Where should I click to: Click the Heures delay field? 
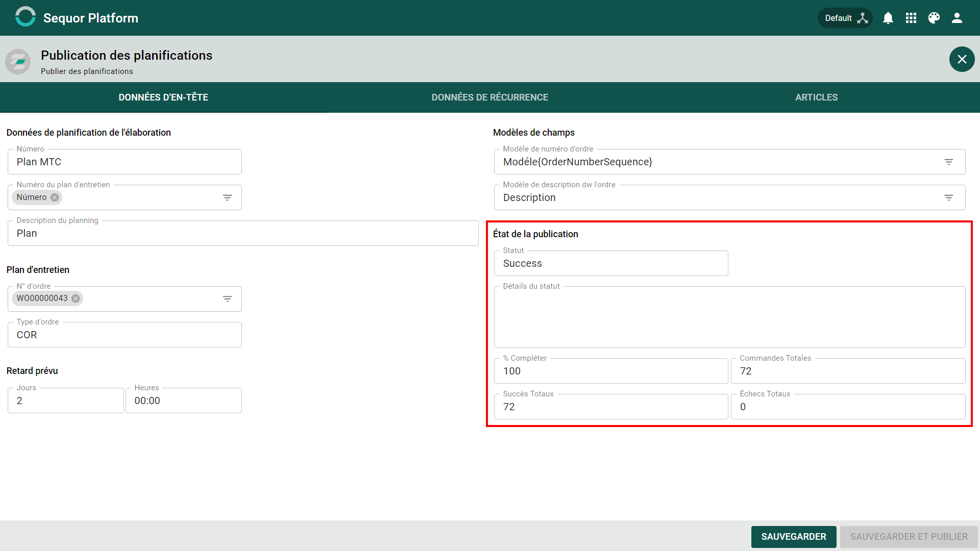click(184, 400)
